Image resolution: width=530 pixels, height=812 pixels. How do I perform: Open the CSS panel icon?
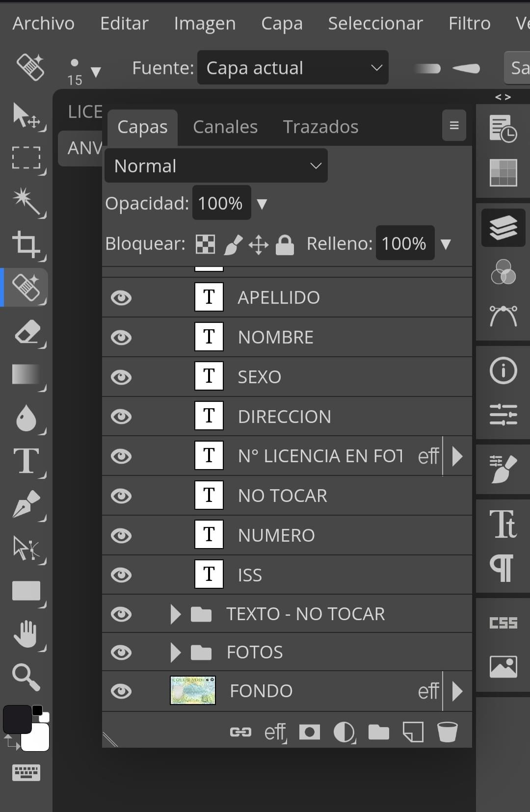pos(503,623)
